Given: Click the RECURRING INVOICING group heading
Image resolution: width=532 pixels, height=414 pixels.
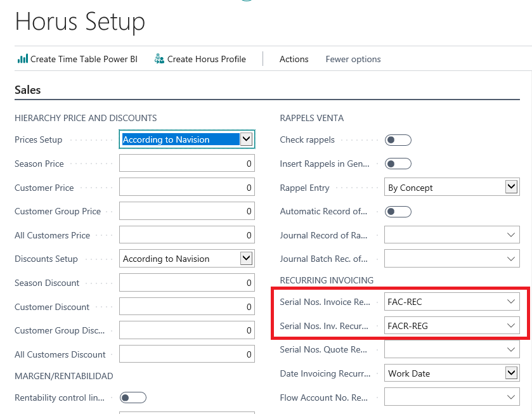Looking at the screenshot, I should pyautogui.click(x=327, y=280).
